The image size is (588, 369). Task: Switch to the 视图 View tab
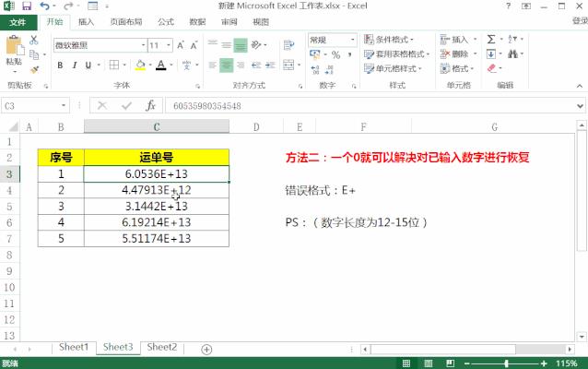pyautogui.click(x=261, y=22)
